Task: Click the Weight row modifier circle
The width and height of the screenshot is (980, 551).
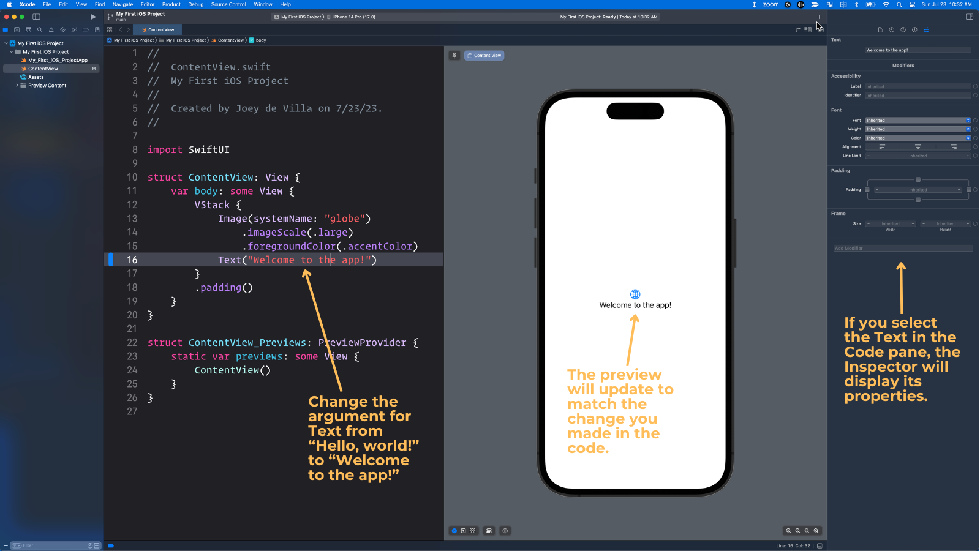Action: (976, 129)
